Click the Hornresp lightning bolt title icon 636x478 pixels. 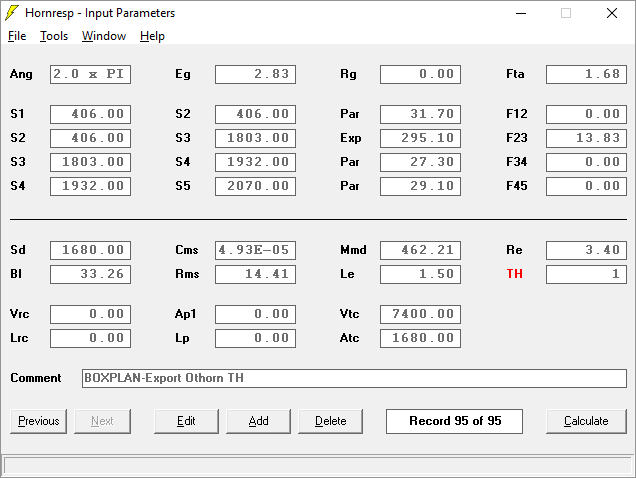click(12, 13)
